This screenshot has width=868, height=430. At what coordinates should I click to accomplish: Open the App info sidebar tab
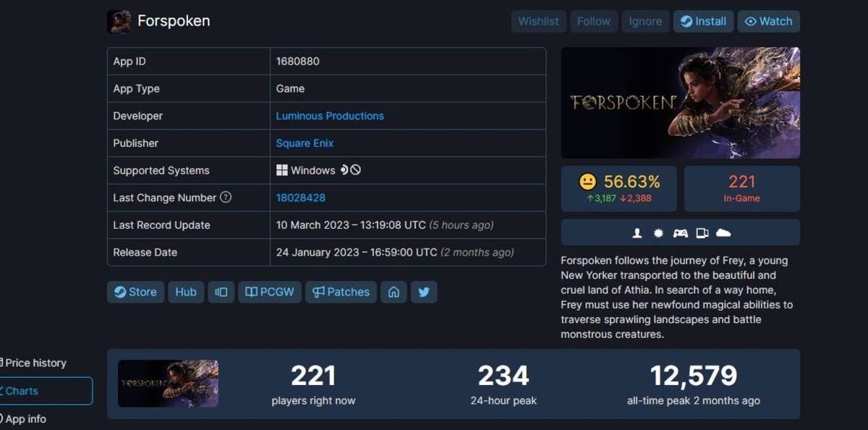coord(25,418)
